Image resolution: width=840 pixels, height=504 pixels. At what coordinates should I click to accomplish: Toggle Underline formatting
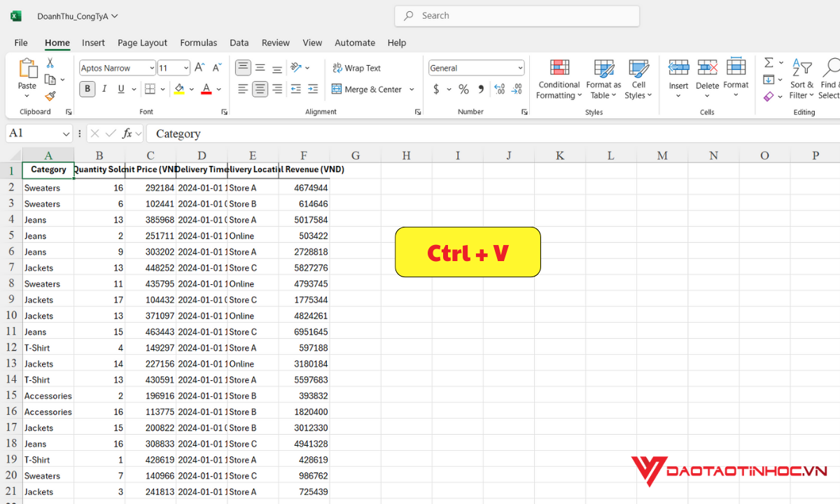pyautogui.click(x=122, y=89)
